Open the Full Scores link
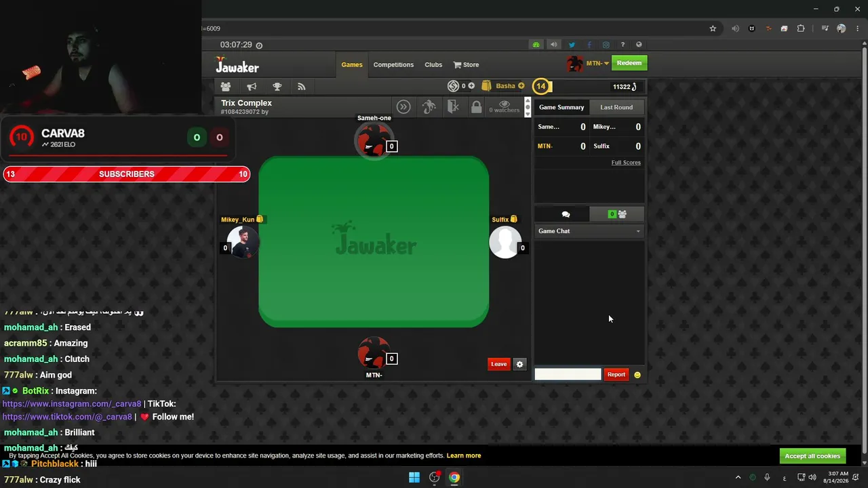 (626, 163)
